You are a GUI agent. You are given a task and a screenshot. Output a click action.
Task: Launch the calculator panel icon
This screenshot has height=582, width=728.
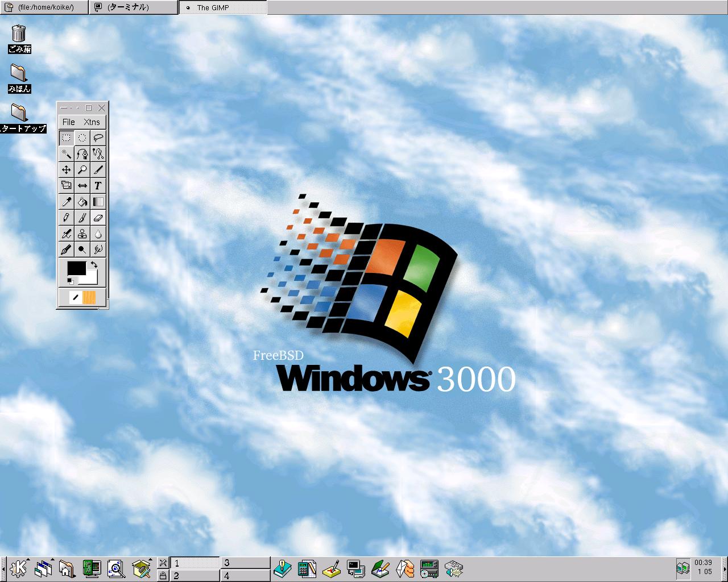[x=307, y=568]
